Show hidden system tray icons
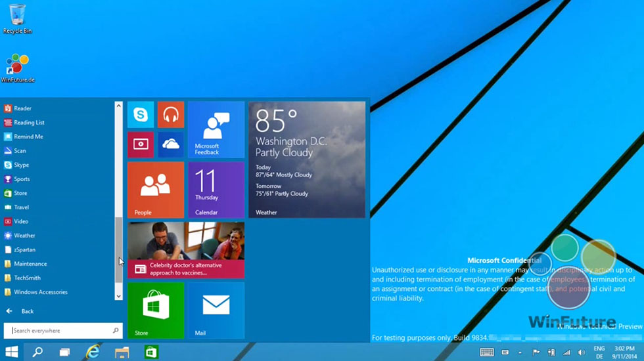Image resolution: width=644 pixels, height=361 pixels. pyautogui.click(x=518, y=352)
